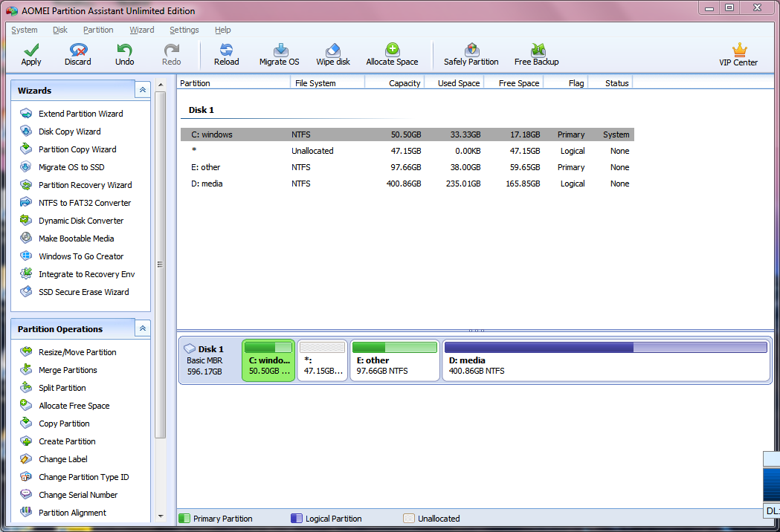Viewport: 780px width, 532px height.
Task: Open the System menu
Action: click(x=25, y=30)
